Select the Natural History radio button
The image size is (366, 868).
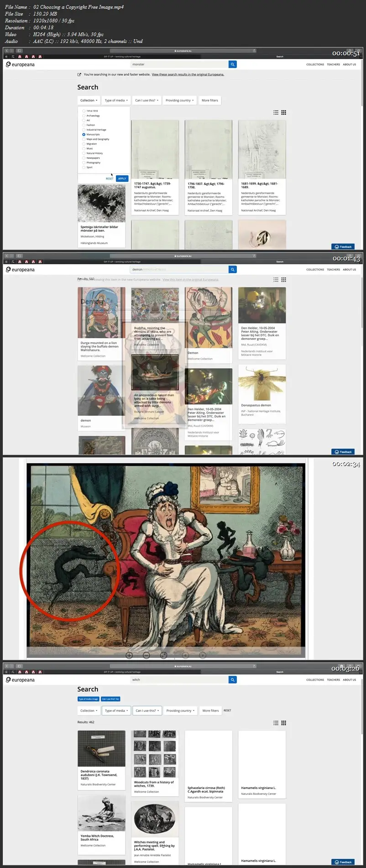click(84, 153)
